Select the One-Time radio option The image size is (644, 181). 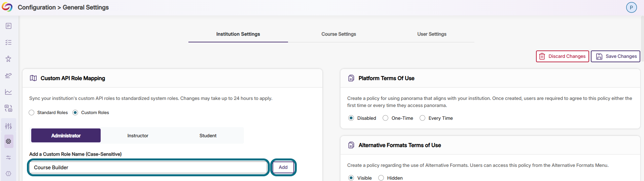pyautogui.click(x=386, y=118)
